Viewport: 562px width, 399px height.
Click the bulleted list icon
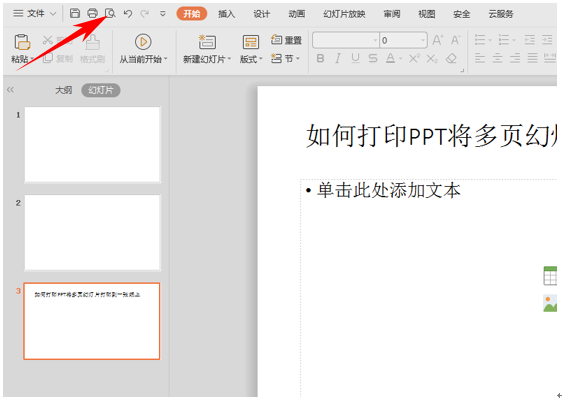[x=480, y=40]
